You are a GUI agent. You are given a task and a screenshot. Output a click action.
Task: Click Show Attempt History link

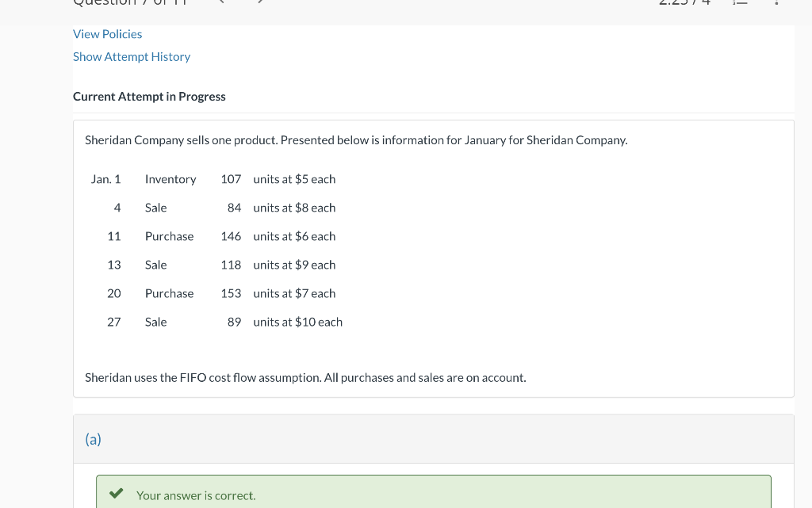[132, 57]
